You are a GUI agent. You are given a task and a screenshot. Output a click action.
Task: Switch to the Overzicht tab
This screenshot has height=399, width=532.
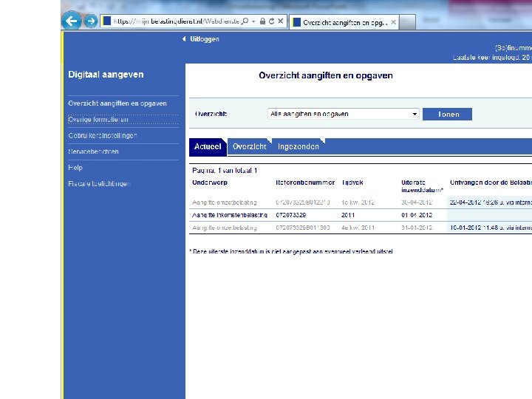[x=250, y=147]
